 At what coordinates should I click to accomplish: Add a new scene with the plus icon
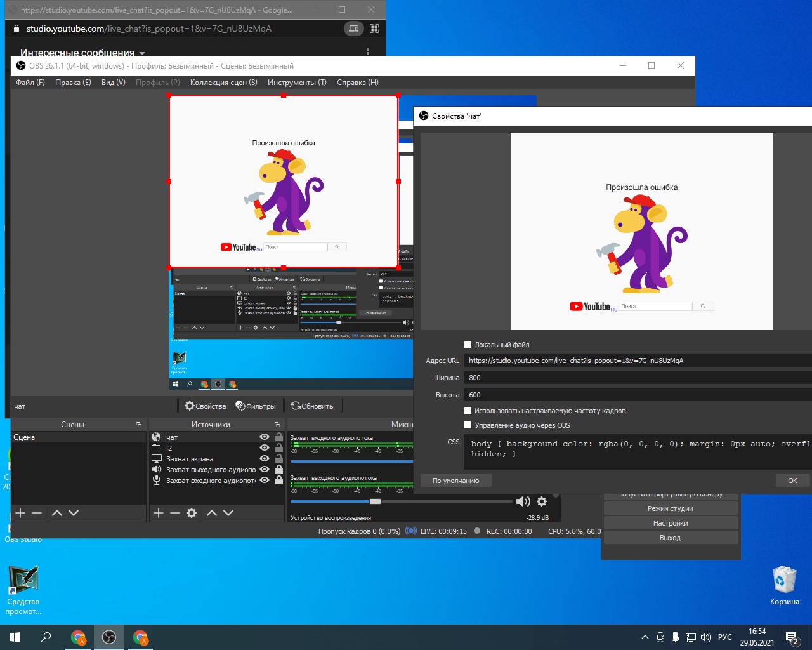coord(20,513)
